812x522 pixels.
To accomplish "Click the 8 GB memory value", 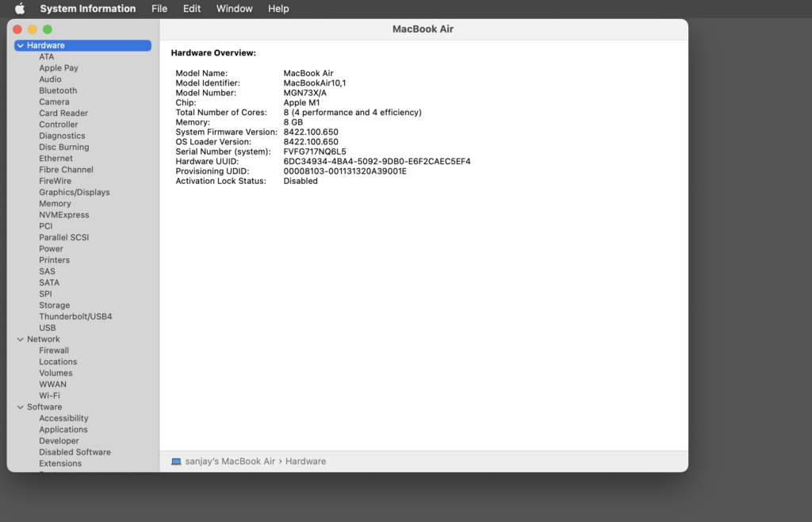I will tap(293, 123).
